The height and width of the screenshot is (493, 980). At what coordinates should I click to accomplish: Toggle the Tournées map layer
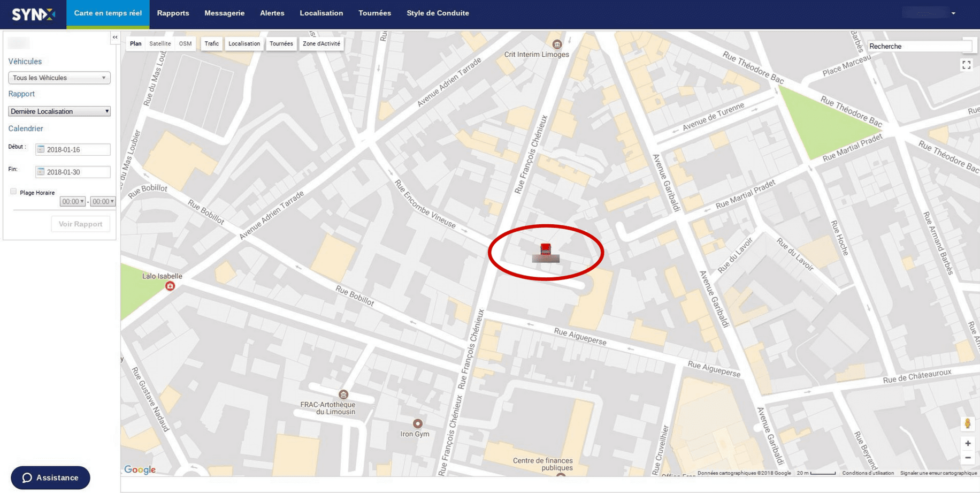pyautogui.click(x=281, y=44)
